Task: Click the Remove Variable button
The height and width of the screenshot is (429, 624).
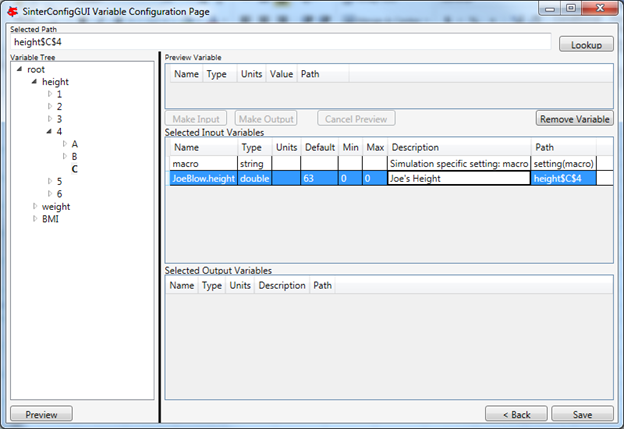Action: click(574, 118)
